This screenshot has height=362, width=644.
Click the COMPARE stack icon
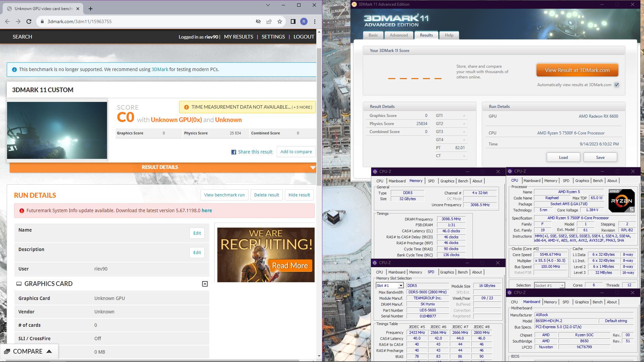[x=7, y=351]
